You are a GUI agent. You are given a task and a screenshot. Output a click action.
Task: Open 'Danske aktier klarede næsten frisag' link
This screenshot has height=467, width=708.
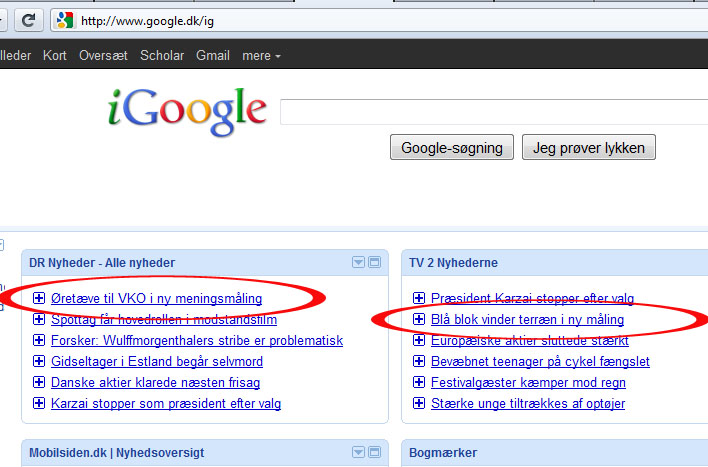click(x=155, y=383)
